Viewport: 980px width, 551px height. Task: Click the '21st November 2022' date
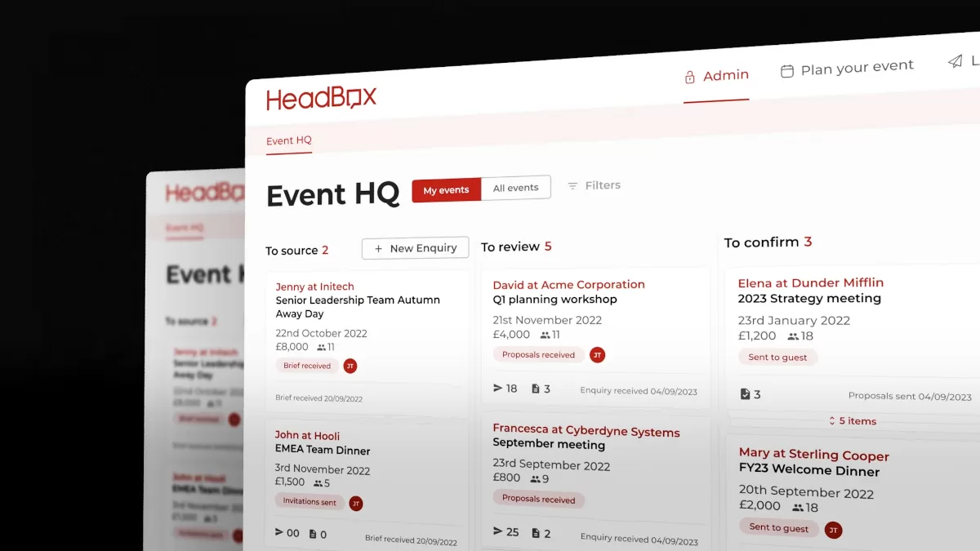pyautogui.click(x=547, y=320)
